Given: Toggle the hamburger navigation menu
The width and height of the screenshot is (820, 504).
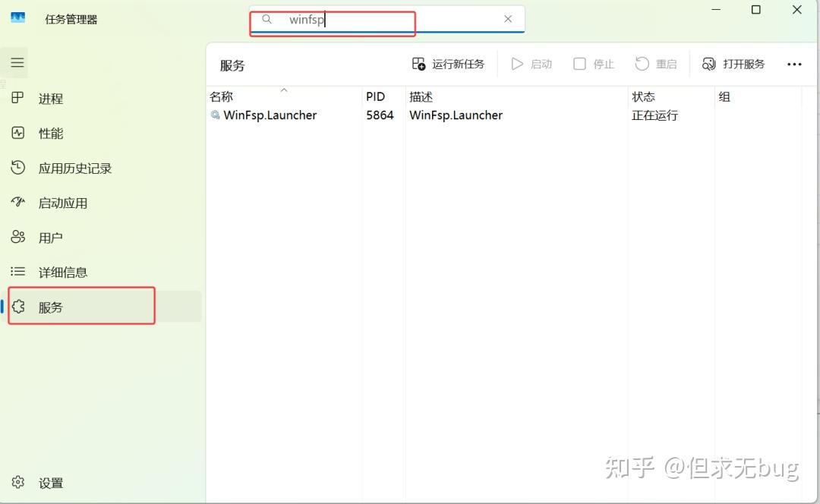Looking at the screenshot, I should coord(17,62).
